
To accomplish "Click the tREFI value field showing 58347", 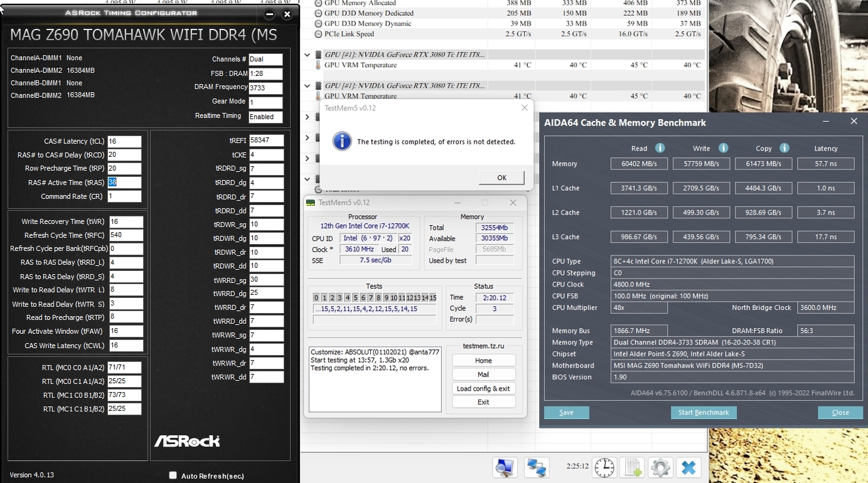I will pyautogui.click(x=266, y=141).
